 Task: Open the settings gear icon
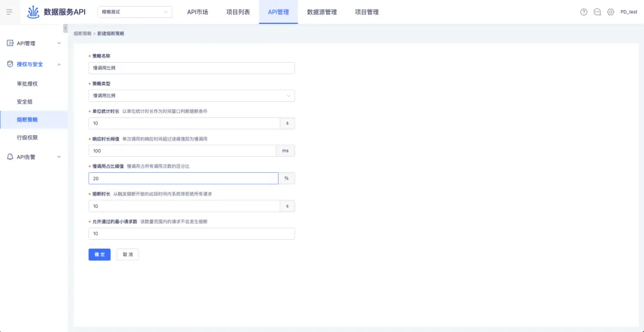(x=611, y=12)
